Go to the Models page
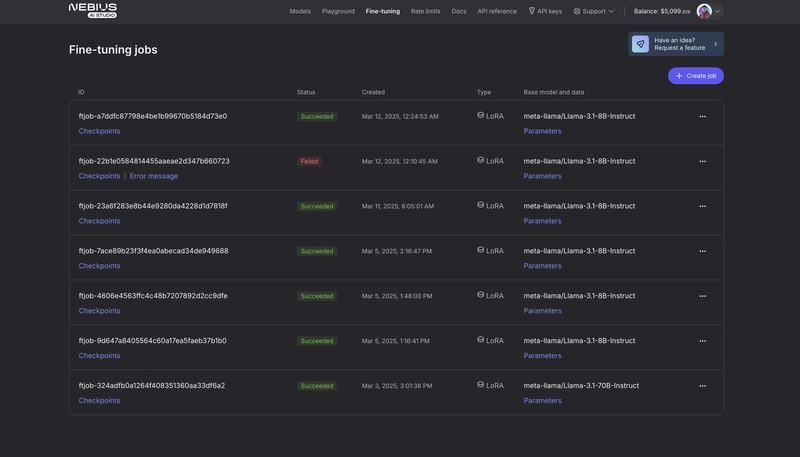The width and height of the screenshot is (800, 457). pyautogui.click(x=300, y=11)
